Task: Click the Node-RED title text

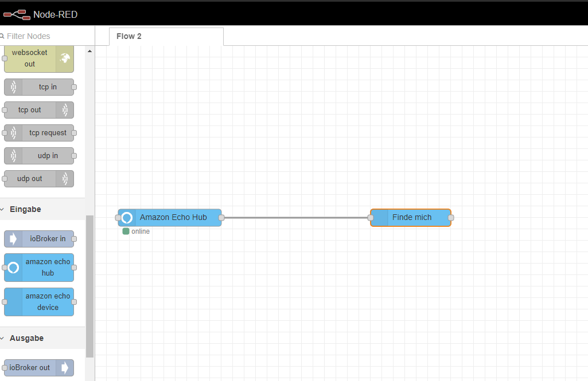Action: point(56,15)
